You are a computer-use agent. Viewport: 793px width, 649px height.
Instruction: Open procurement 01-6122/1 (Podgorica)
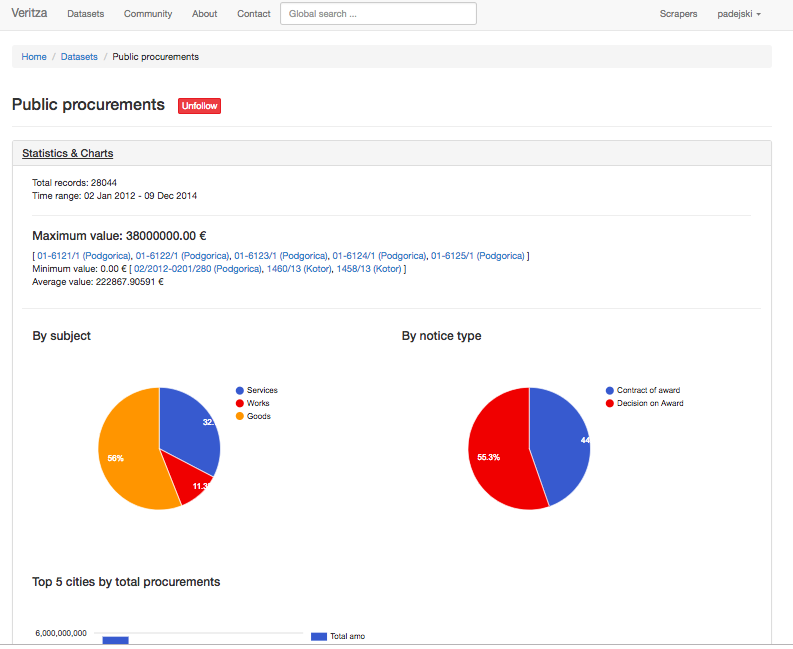(x=182, y=255)
